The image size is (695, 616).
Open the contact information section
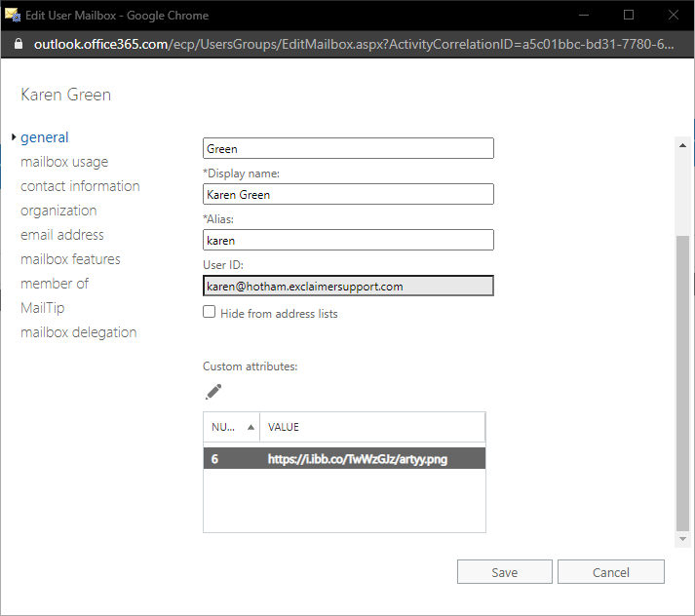(80, 186)
